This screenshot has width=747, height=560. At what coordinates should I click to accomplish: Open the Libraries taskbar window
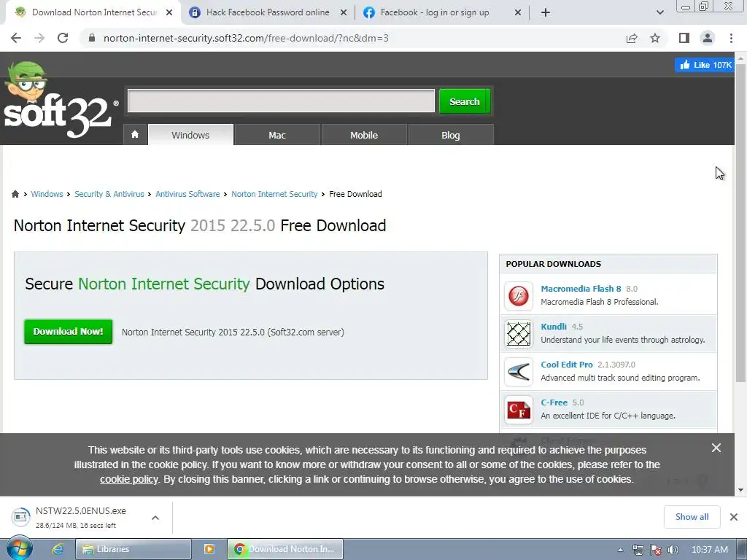133,549
